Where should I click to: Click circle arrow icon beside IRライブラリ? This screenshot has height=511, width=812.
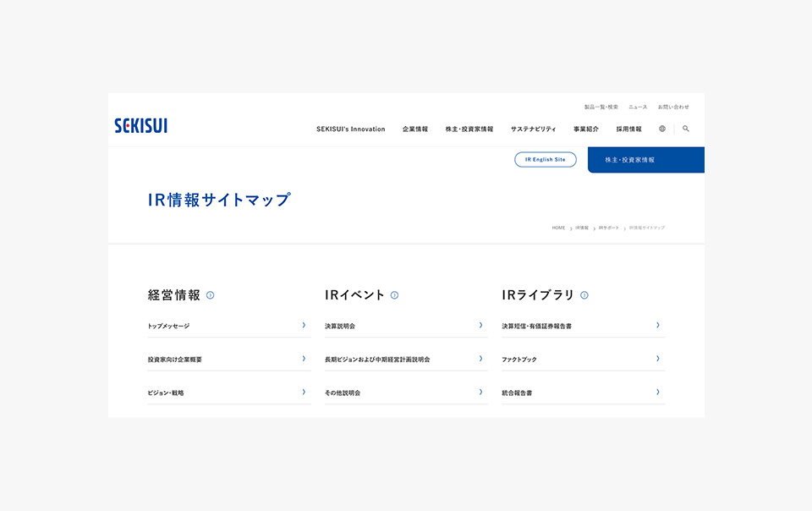584,295
